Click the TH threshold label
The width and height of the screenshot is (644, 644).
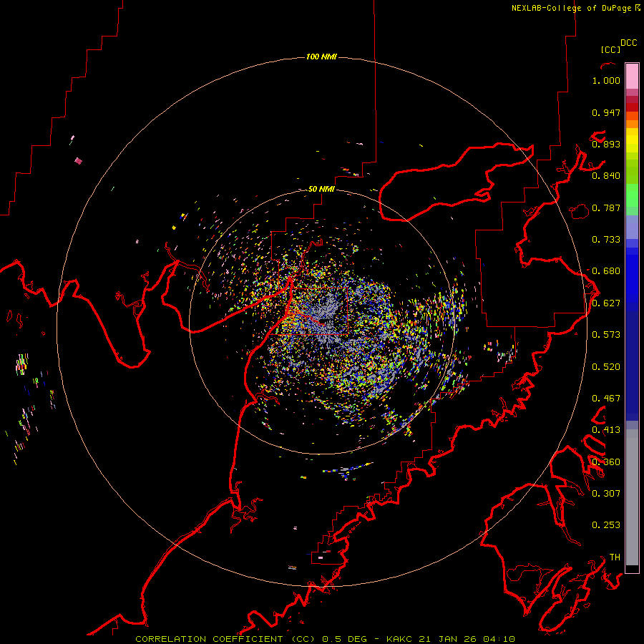click(x=615, y=557)
